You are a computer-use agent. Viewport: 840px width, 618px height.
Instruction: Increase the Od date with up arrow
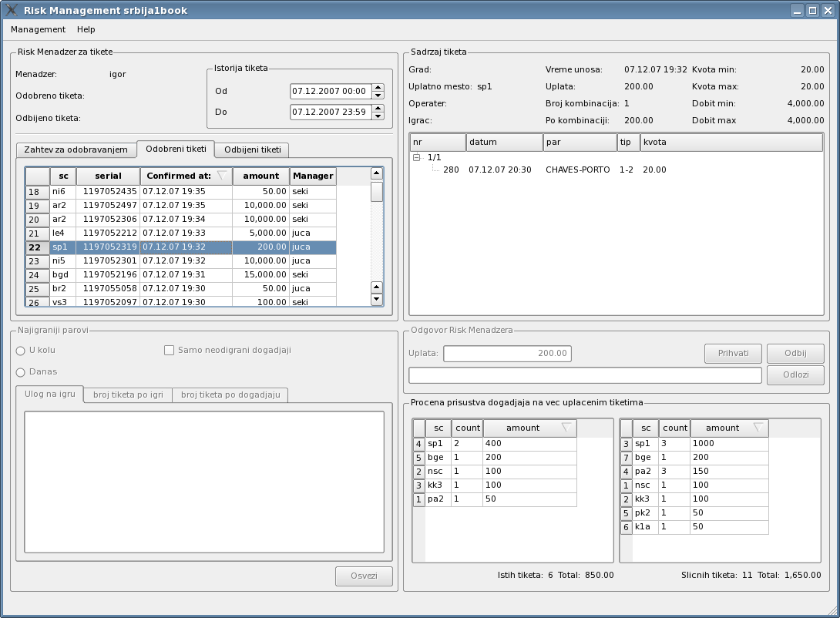pyautogui.click(x=378, y=87)
